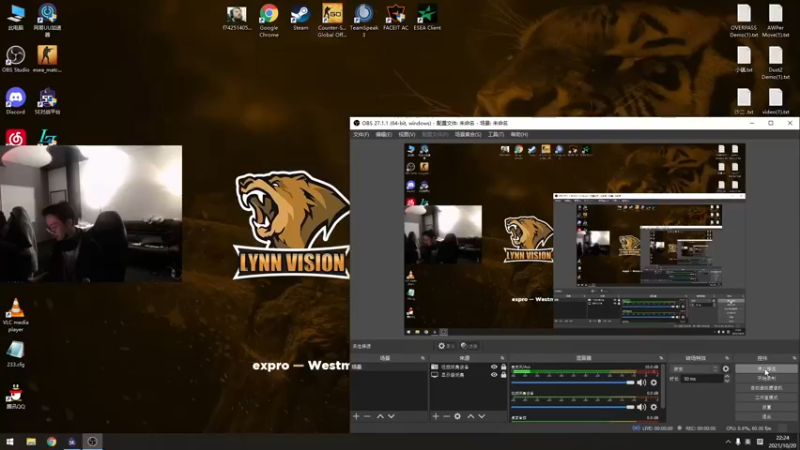Move the selected source down
Screen dimensions: 800x450
pyautogui.click(x=482, y=416)
